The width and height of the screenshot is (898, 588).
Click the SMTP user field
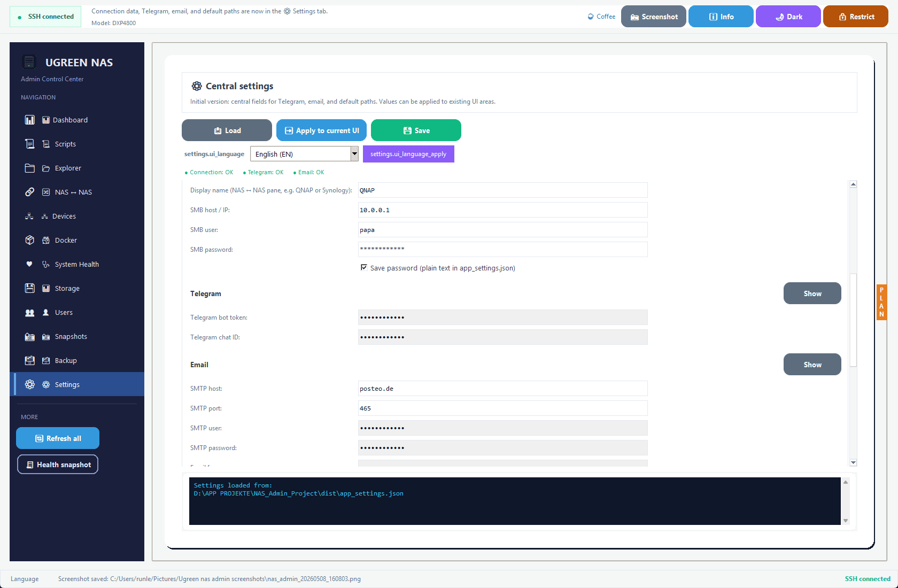(503, 428)
